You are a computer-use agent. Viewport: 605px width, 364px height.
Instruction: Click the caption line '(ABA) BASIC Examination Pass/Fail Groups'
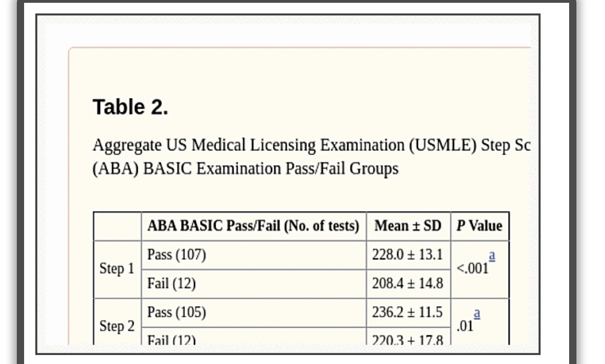[x=245, y=169]
